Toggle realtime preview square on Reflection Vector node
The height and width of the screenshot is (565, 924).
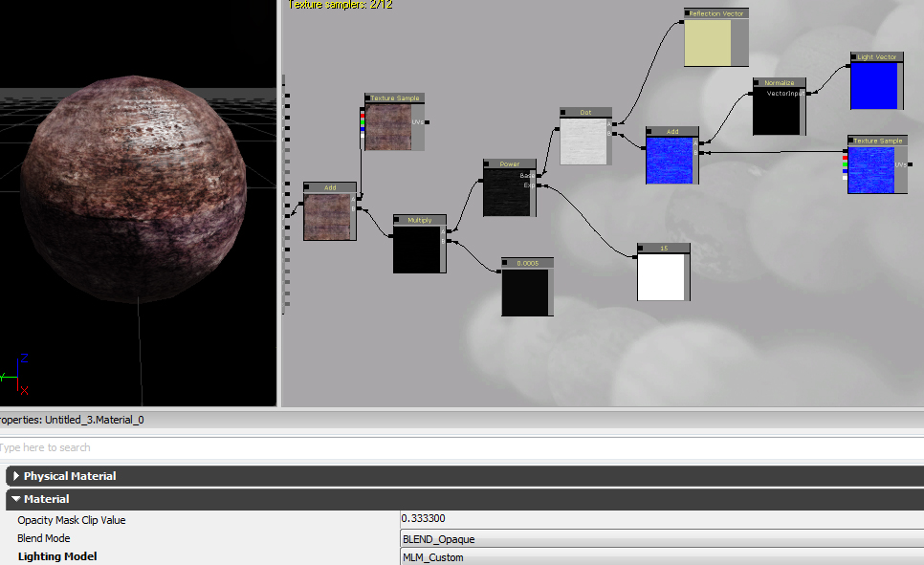[688, 13]
